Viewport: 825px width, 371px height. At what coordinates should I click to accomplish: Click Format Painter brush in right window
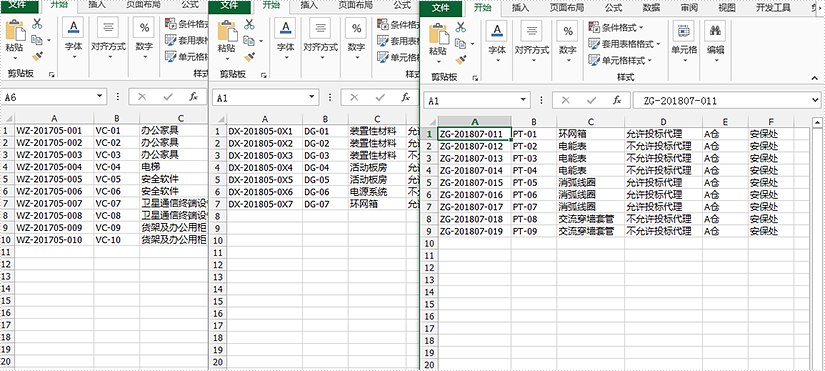[x=461, y=59]
